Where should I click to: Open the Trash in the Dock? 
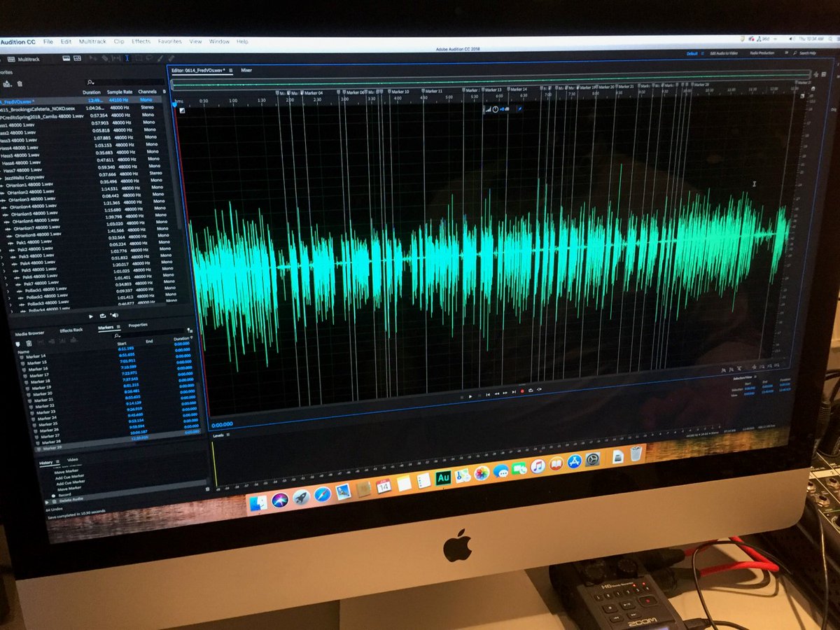[x=636, y=454]
